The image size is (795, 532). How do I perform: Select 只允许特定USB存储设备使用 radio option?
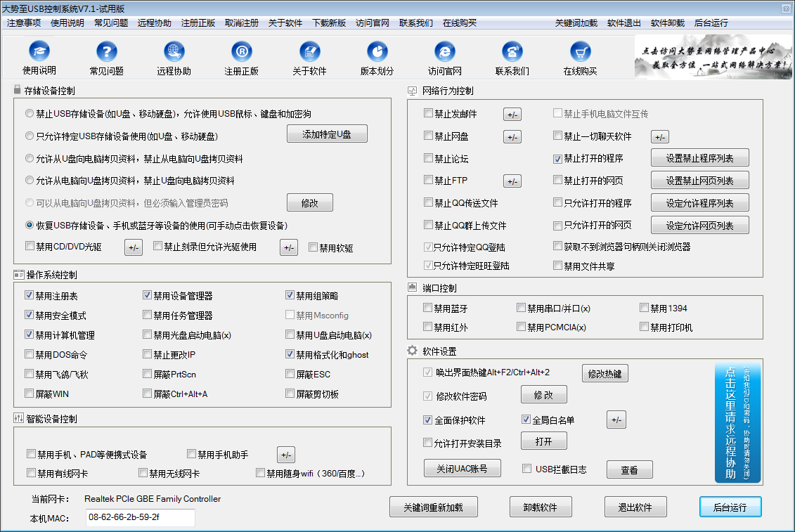point(30,136)
